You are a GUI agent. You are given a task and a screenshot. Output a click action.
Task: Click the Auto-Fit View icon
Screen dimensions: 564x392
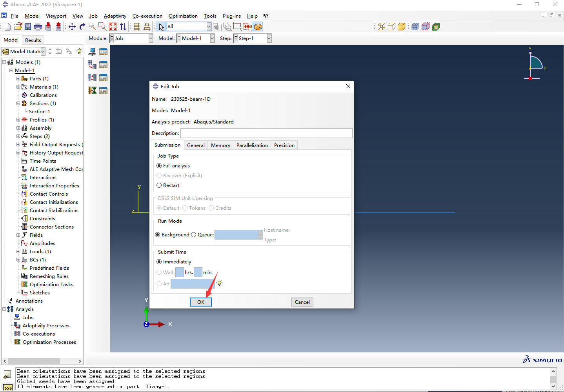point(113,27)
